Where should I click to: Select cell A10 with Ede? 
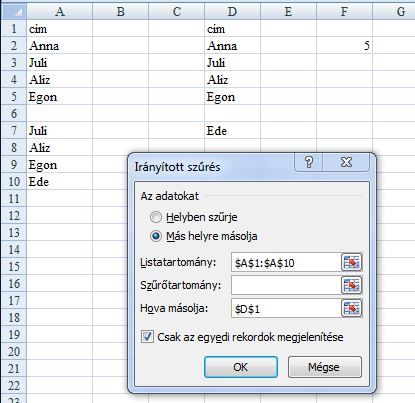point(59,182)
